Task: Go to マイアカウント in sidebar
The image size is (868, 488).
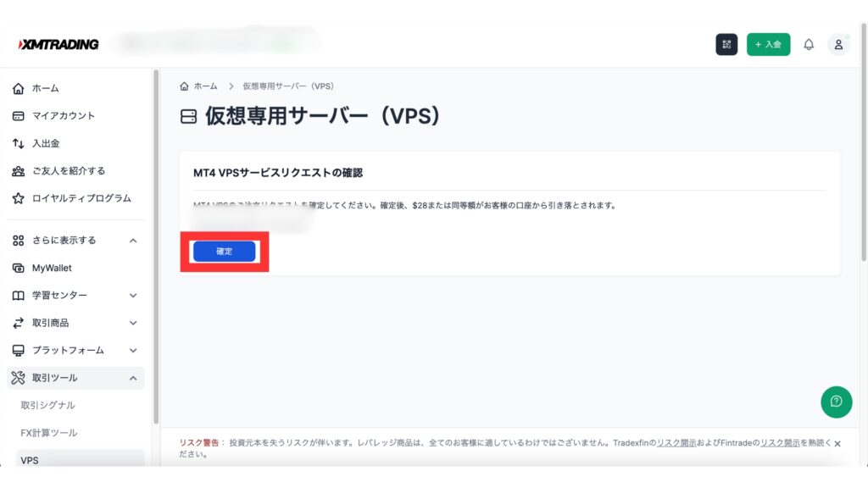Action: click(x=64, y=116)
